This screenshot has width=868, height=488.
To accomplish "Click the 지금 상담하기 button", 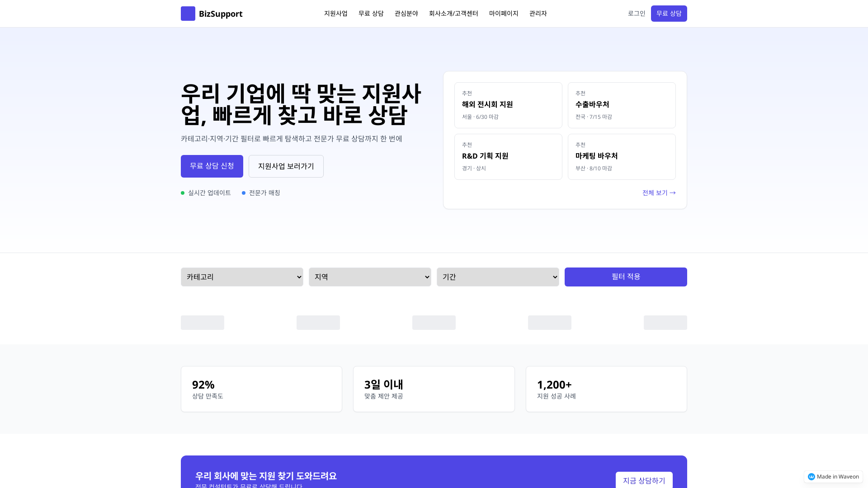I will [x=644, y=480].
